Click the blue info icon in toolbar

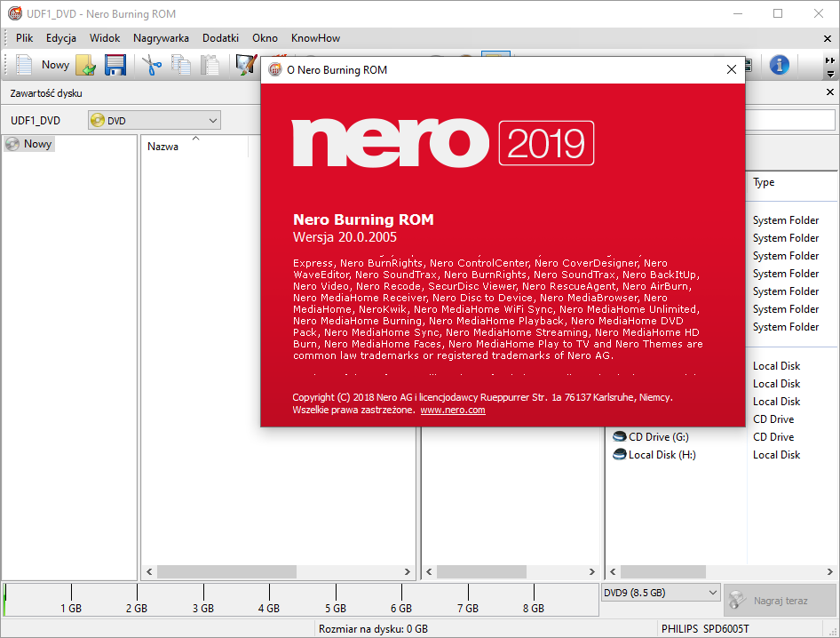pos(780,65)
